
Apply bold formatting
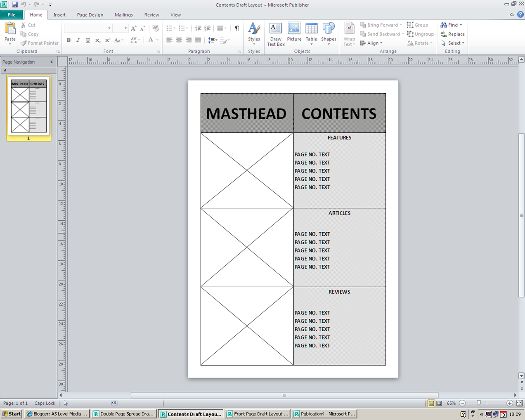pyautogui.click(x=69, y=40)
